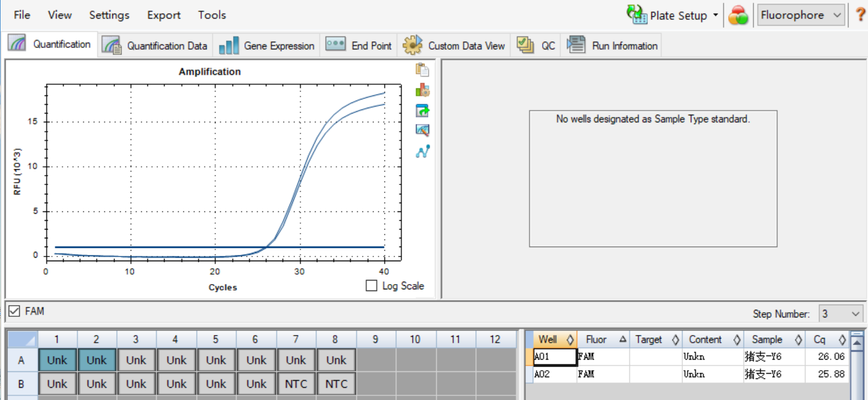Switch to the Quantification Data tab

155,46
